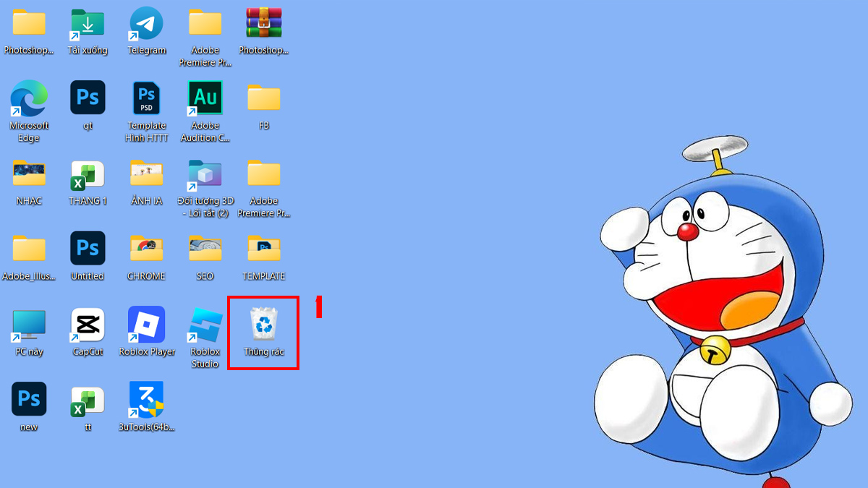
Task: Select the Photoshop WinRAR archive icon
Action: tap(264, 23)
